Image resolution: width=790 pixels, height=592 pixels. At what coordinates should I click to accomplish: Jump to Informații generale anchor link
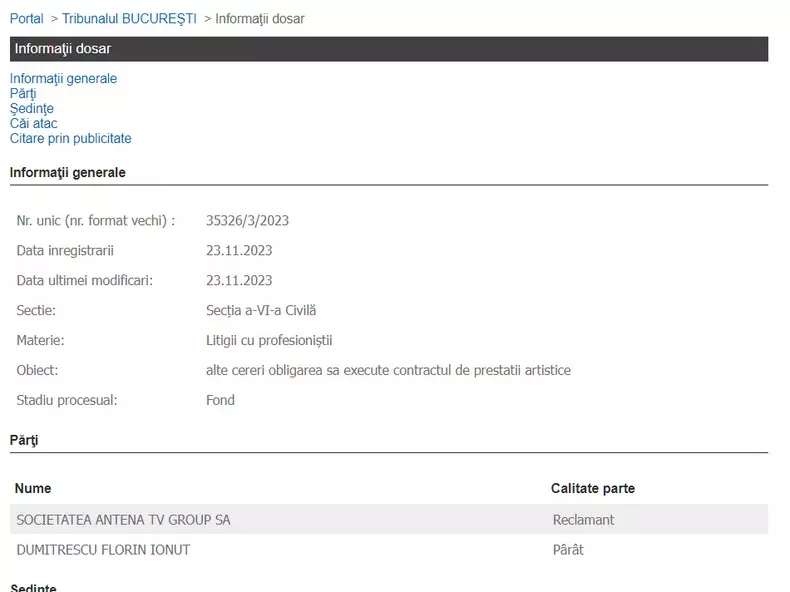point(63,79)
